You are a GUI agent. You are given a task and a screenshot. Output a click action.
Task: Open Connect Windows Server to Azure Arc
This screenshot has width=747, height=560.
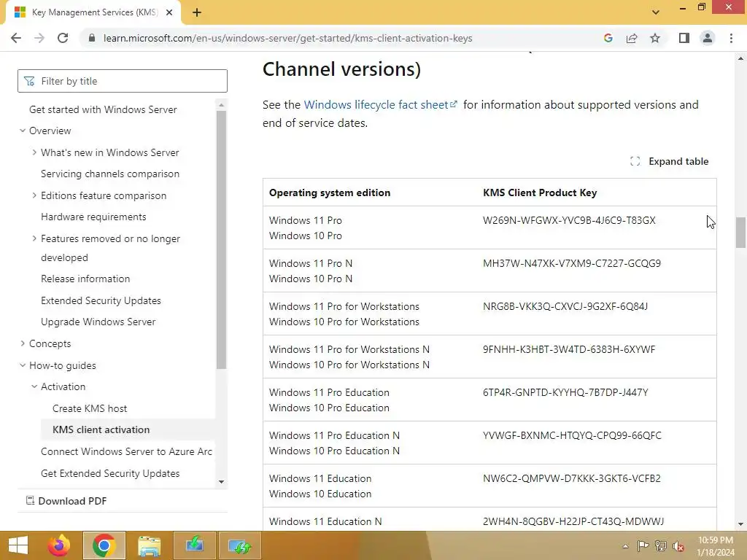coord(127,451)
